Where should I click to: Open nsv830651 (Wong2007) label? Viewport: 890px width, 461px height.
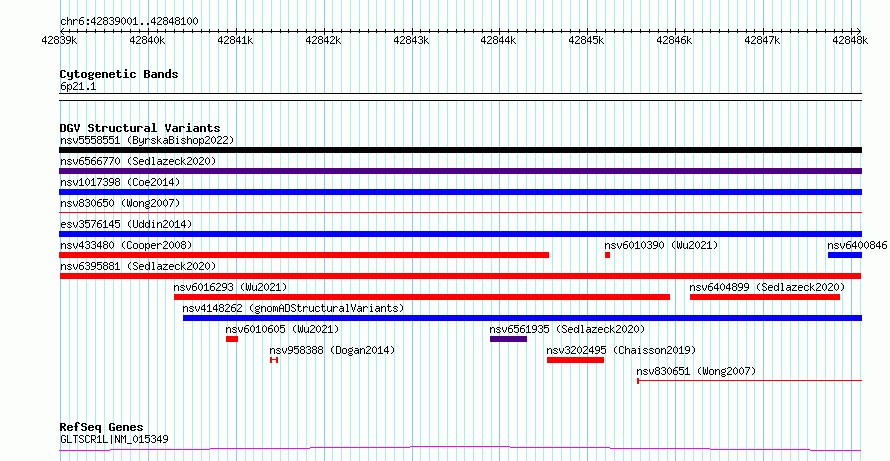(x=696, y=371)
